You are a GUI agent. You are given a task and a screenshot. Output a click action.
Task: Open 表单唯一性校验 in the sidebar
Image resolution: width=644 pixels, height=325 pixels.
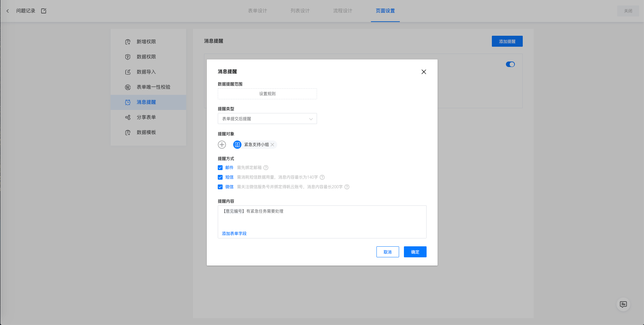click(x=148, y=87)
